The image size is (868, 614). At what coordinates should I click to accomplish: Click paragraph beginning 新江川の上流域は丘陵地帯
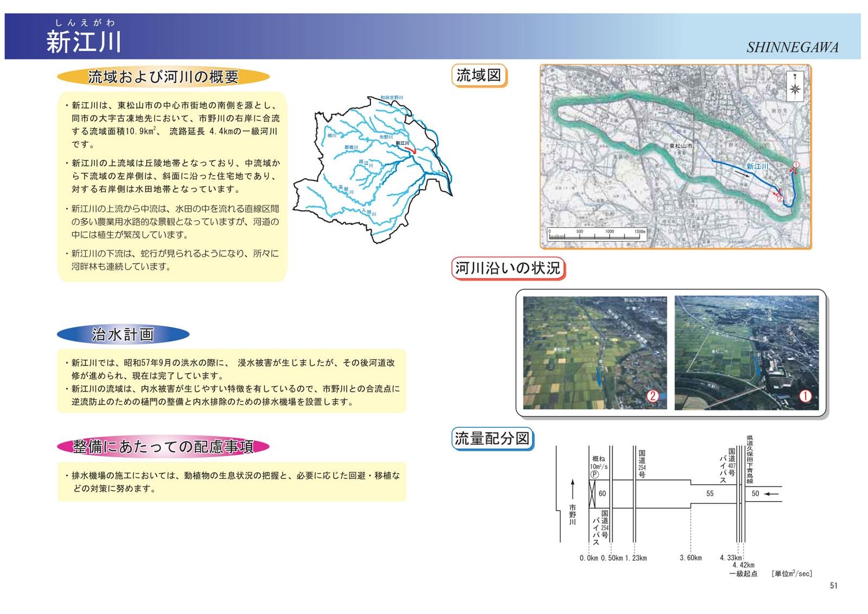(172, 176)
